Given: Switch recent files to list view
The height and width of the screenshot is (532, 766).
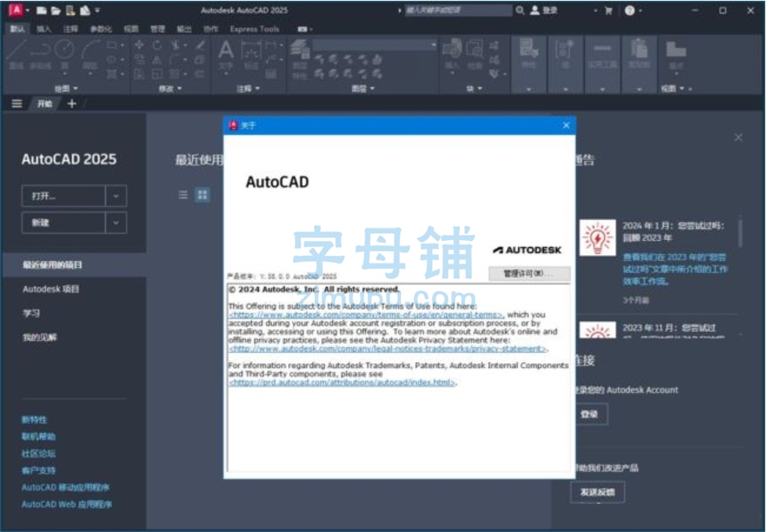Looking at the screenshot, I should click(x=183, y=195).
